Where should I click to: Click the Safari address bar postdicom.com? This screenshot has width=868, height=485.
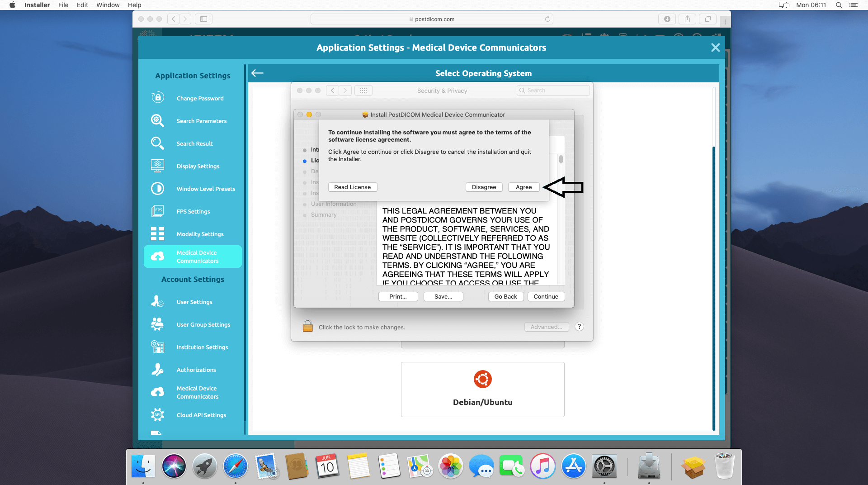tap(432, 19)
